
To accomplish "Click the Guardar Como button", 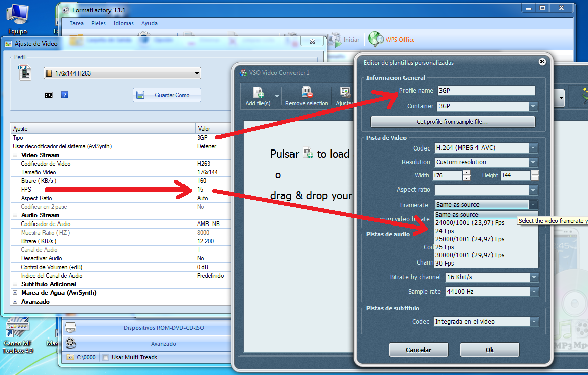I will pos(167,95).
